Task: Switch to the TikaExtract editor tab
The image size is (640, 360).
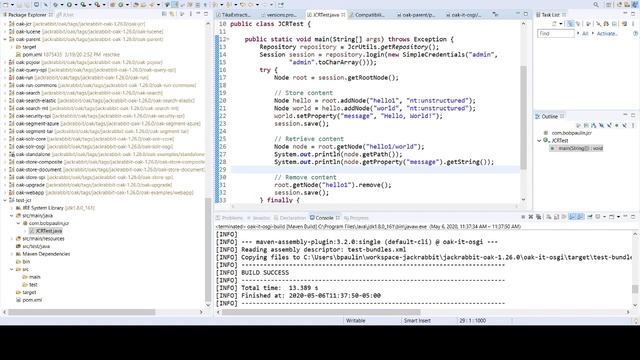Action: click(x=233, y=15)
